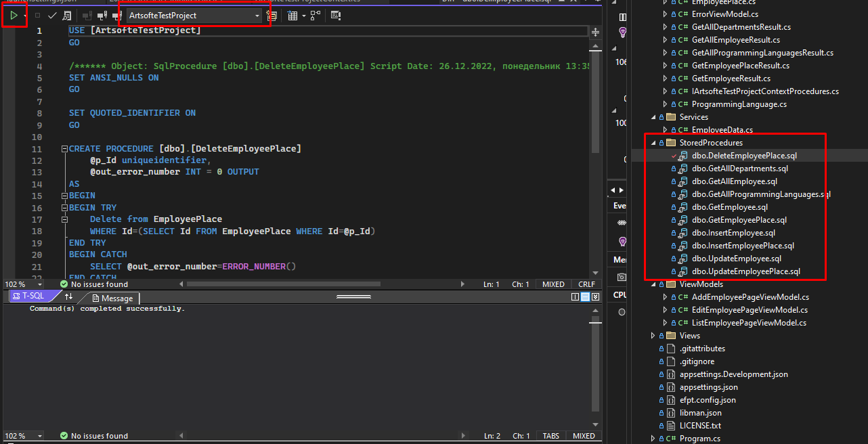
Task: Select appsettings.Development.json file
Action: [734, 374]
